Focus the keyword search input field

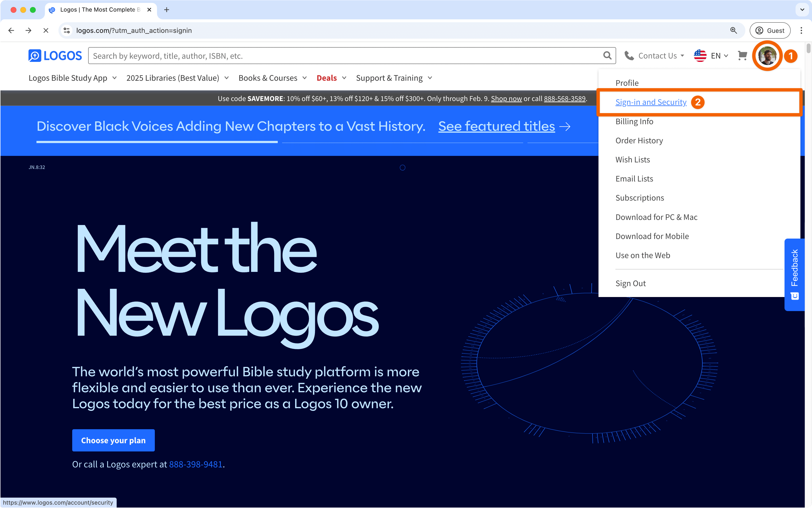click(346, 56)
